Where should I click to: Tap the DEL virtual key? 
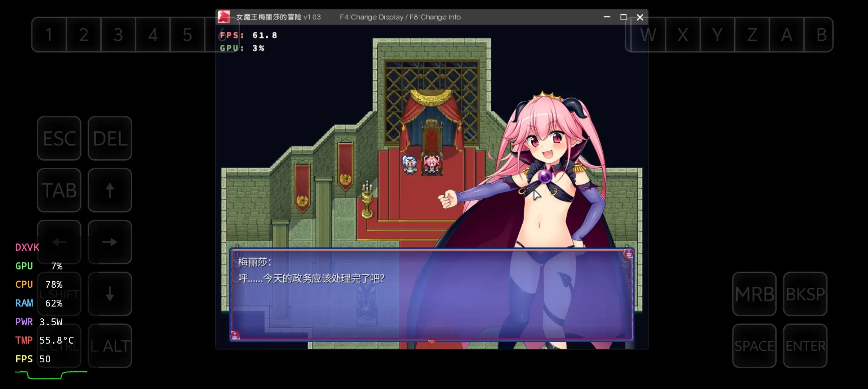[x=110, y=138]
